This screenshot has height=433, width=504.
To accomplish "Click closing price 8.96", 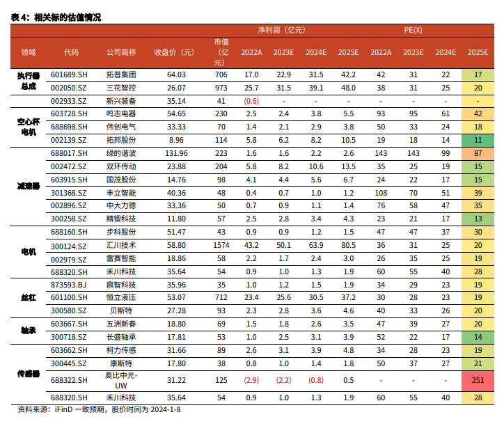I will [x=176, y=140].
